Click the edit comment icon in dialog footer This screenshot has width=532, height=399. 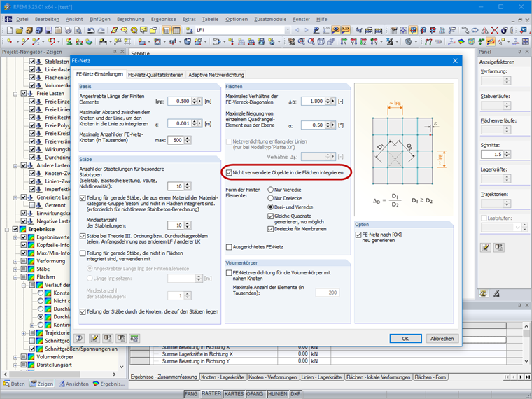point(94,338)
